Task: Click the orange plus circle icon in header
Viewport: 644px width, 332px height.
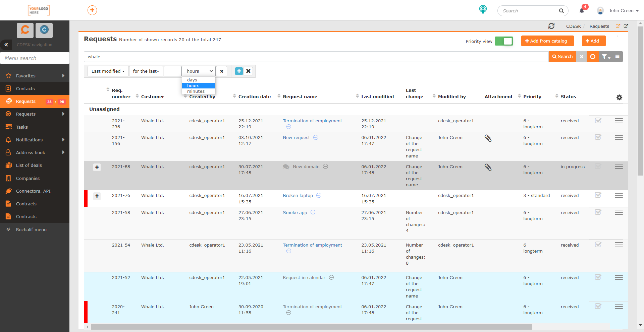Action: (x=92, y=10)
